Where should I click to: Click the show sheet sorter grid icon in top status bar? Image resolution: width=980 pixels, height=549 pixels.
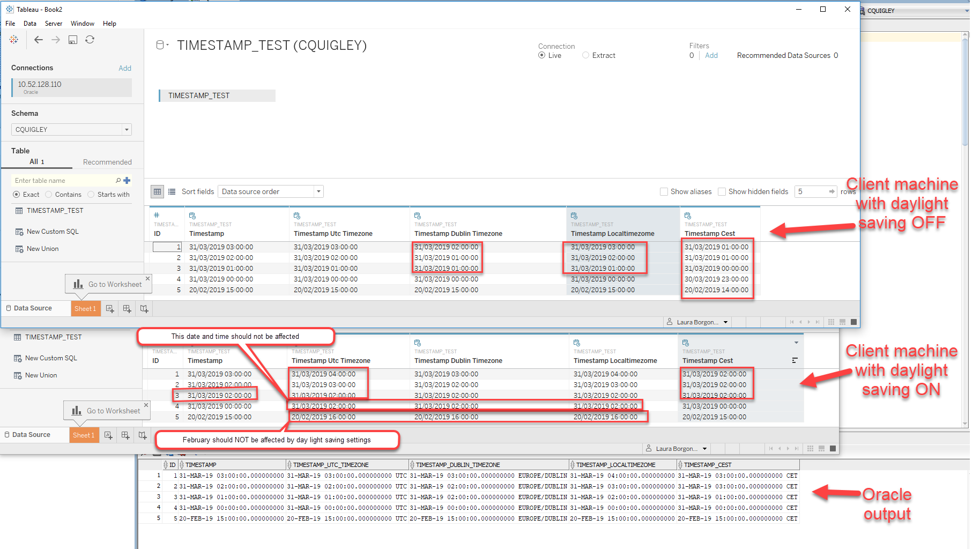coord(831,322)
